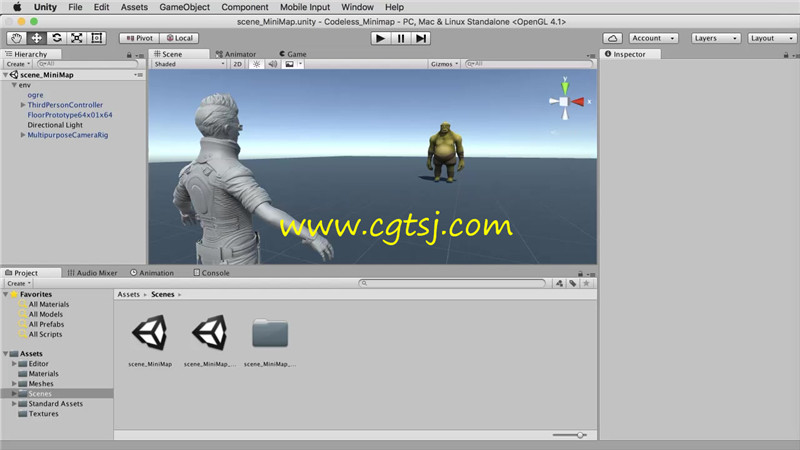This screenshot has height=450, width=800.
Task: Collapse the scene_MiniMap scene root
Action: [6, 75]
